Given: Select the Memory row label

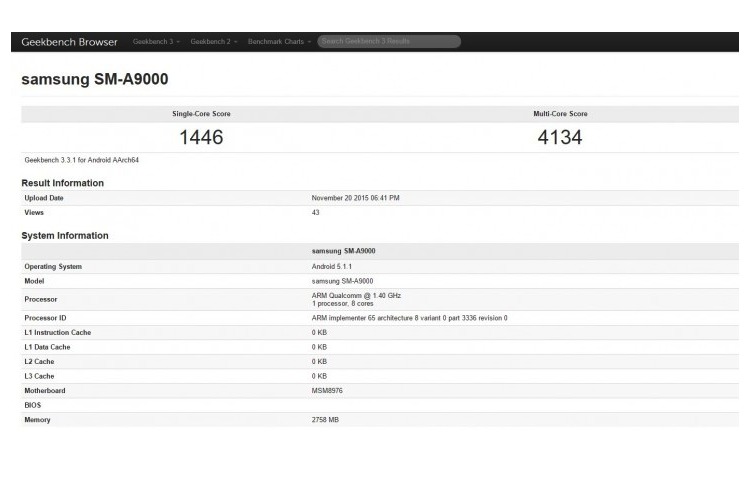Looking at the screenshot, I should pos(37,420).
